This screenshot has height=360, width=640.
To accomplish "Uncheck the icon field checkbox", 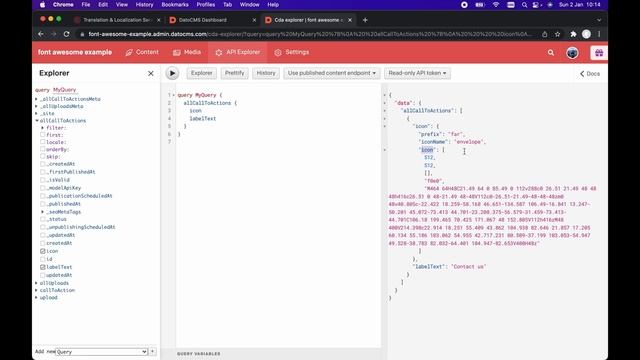I will click(42, 251).
